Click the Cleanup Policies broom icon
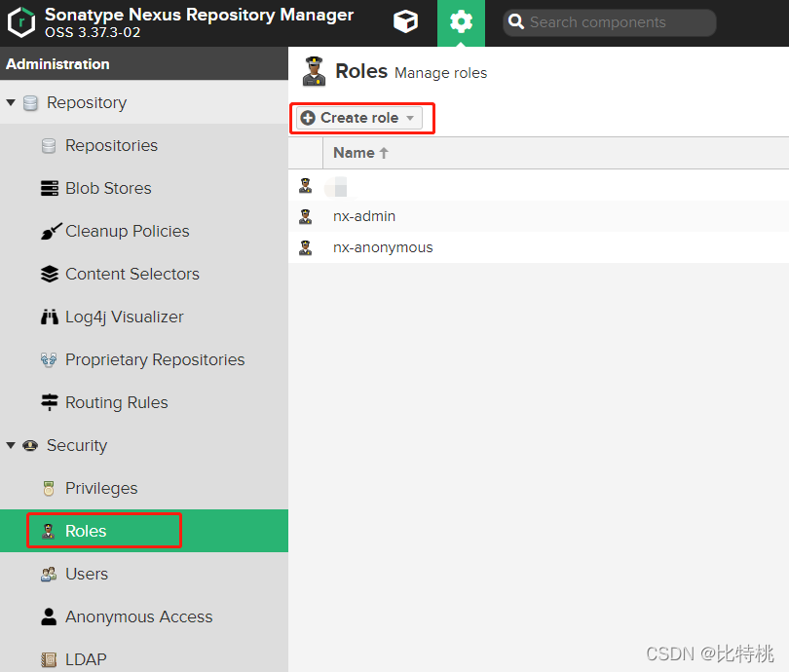The width and height of the screenshot is (789, 672). [x=51, y=231]
